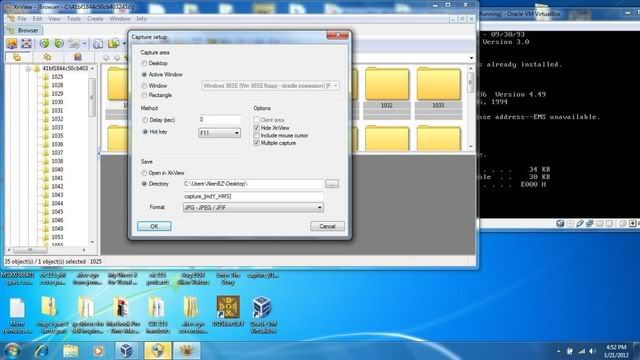Click the network signal tray icon
The width and height of the screenshot is (640, 360).
[x=582, y=351]
